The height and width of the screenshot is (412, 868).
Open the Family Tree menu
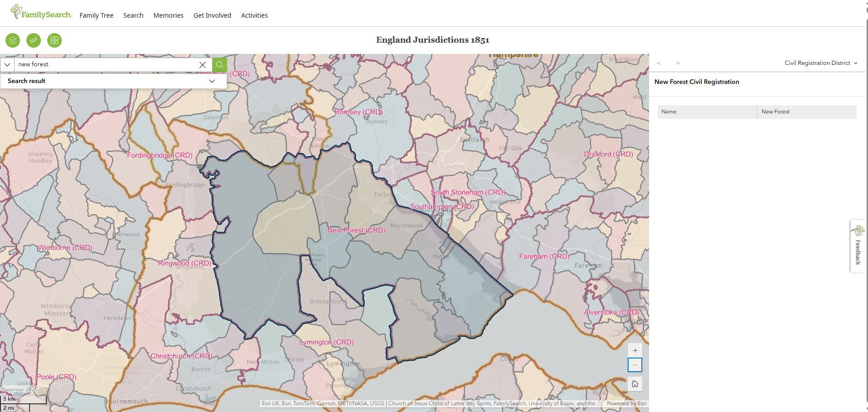coord(96,15)
